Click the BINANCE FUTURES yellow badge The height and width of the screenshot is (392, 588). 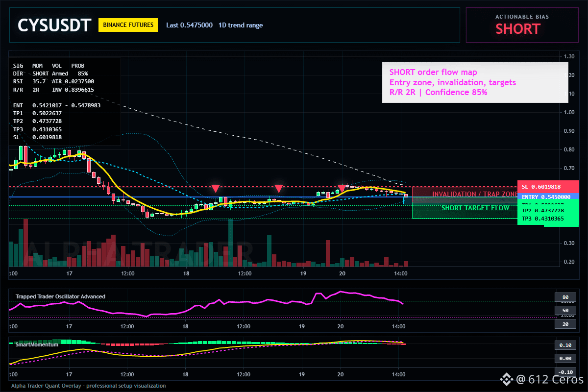[x=128, y=25]
